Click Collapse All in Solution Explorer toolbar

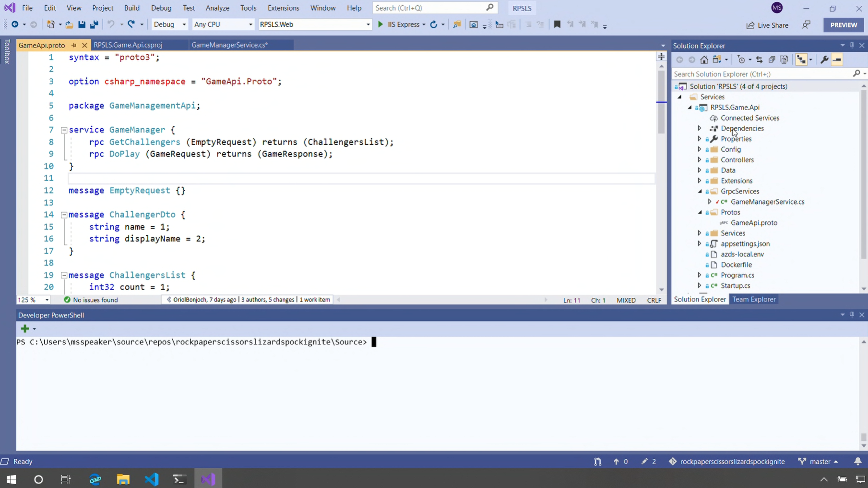pos(772,60)
